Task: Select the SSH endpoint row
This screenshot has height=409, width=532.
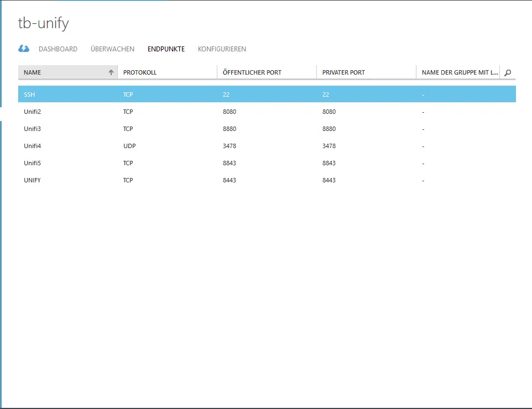Action: [x=267, y=95]
